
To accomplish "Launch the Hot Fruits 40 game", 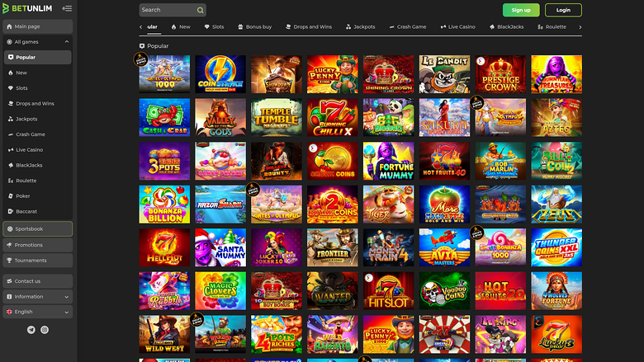I will (444, 161).
